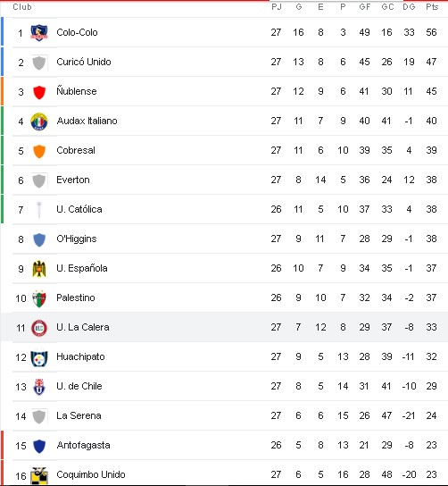Screen dimensions: 448x486
Task: Select the O'Higgins team name
Action: tap(77, 239)
